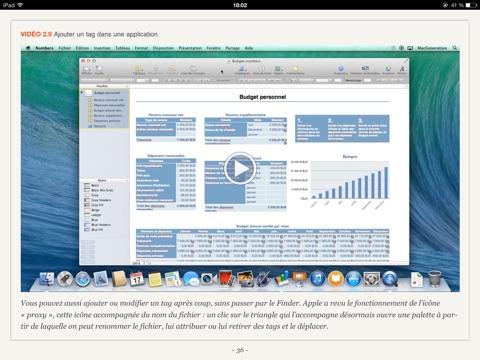
Task: Open Safari compass icon in the Dock
Action: (x=83, y=279)
